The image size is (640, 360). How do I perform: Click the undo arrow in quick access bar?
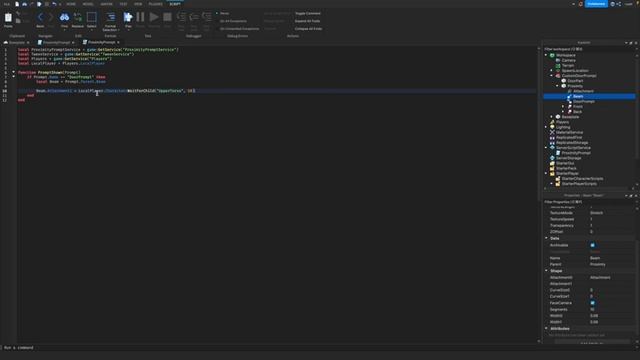tap(54, 4)
